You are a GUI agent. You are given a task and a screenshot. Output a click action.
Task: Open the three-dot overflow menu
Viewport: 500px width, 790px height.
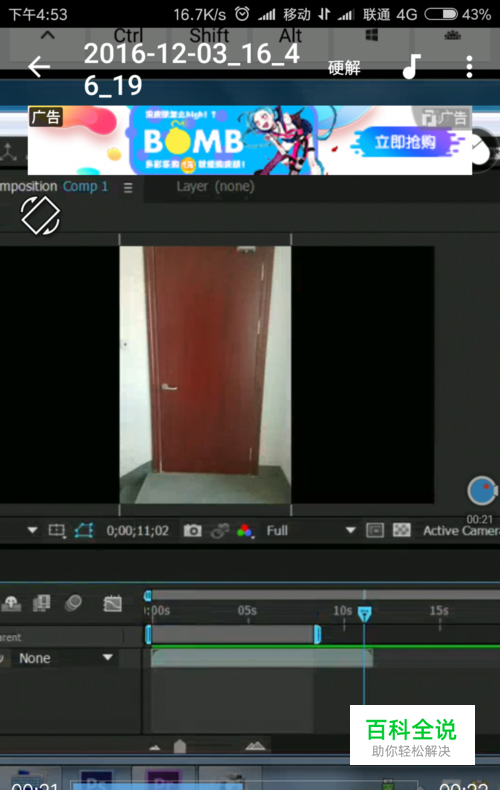(469, 67)
